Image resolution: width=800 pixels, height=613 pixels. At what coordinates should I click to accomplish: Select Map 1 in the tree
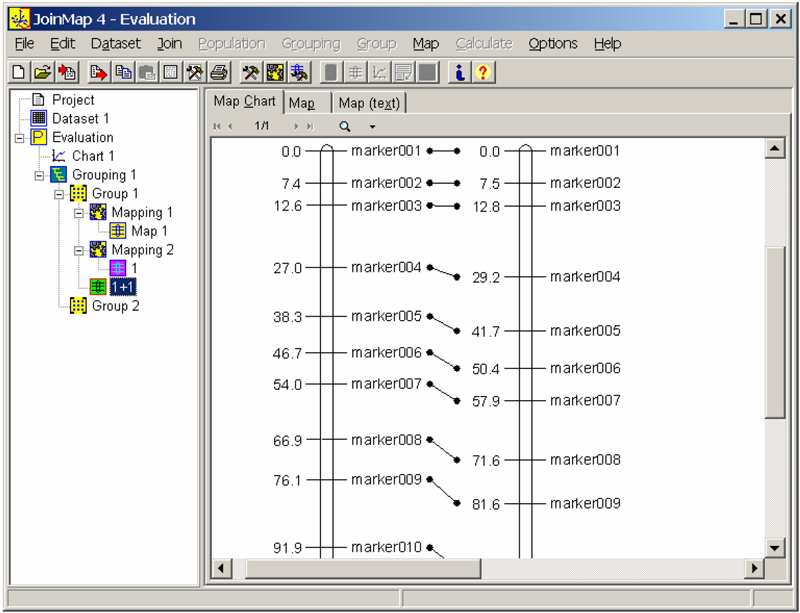(149, 231)
